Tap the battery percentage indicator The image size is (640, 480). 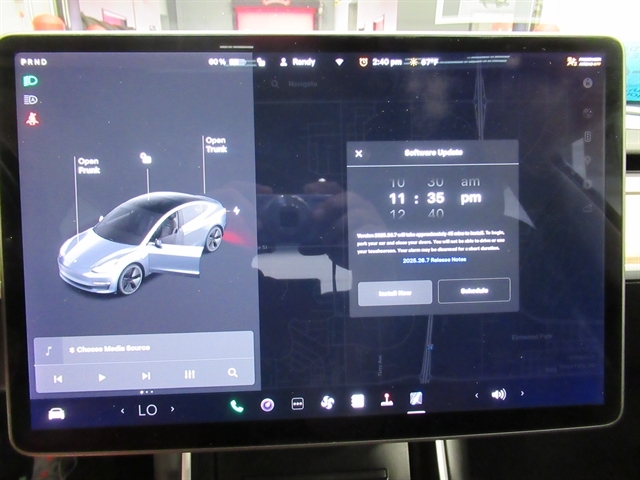(x=227, y=62)
